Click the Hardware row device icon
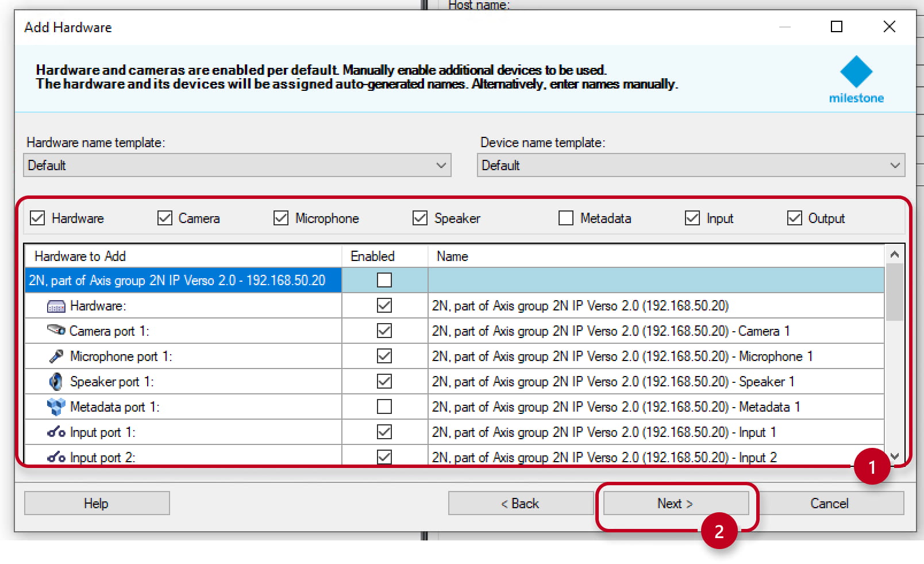Image resolution: width=924 pixels, height=564 pixels. tap(56, 306)
